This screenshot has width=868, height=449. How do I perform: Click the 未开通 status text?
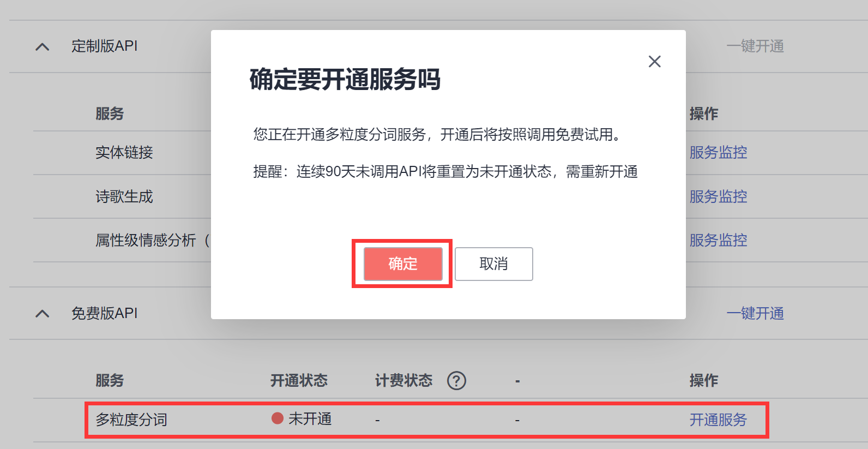click(x=310, y=418)
